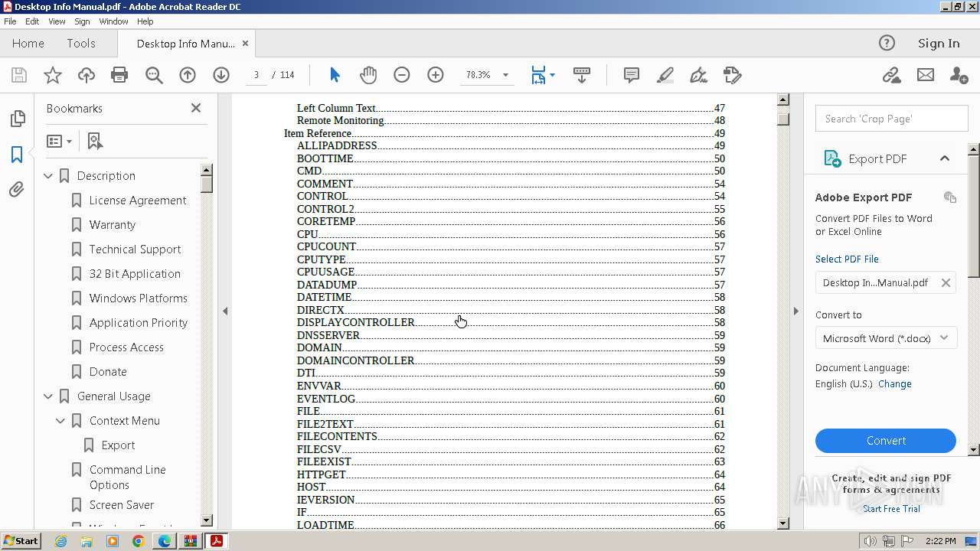Share the document with others icon
This screenshot has width=980, height=551.
(959, 75)
